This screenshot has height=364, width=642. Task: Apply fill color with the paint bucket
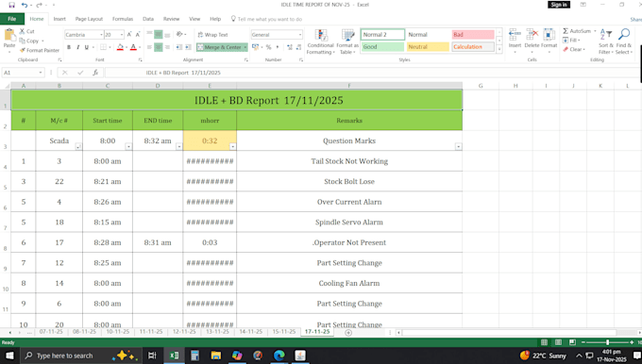click(x=120, y=47)
